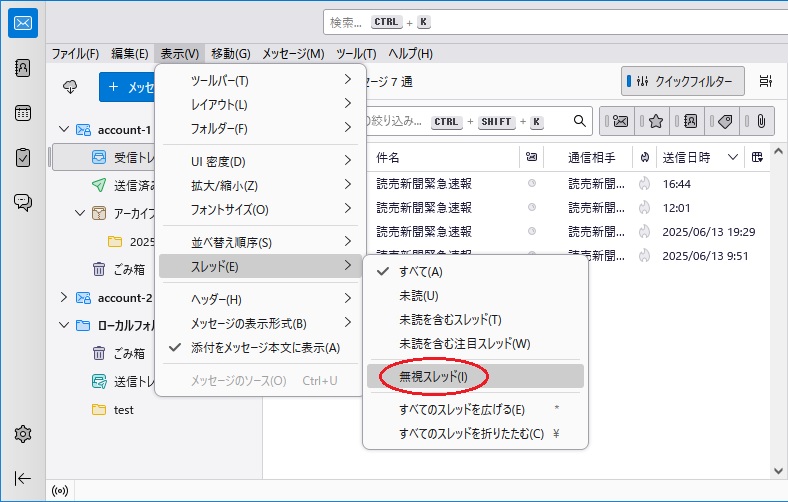Image resolution: width=788 pixels, height=502 pixels.
Task: Select the すべて thread view option
Action: (420, 271)
